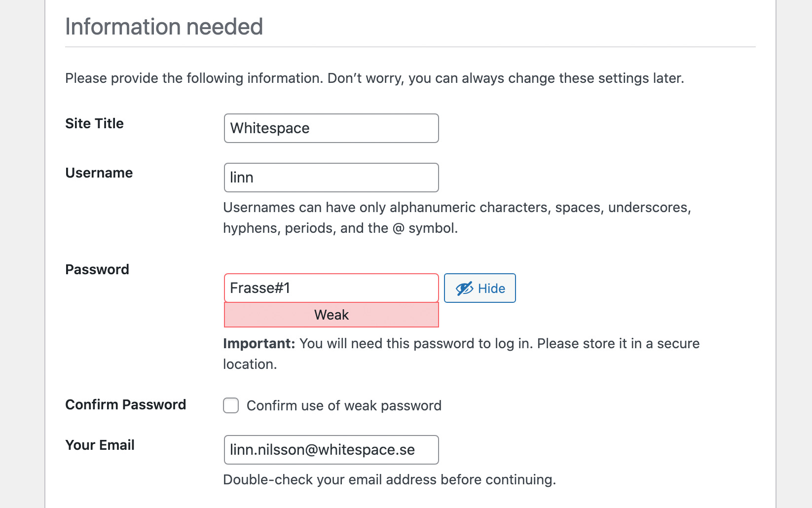
Task: Select the Your Email address field
Action: 331,450
